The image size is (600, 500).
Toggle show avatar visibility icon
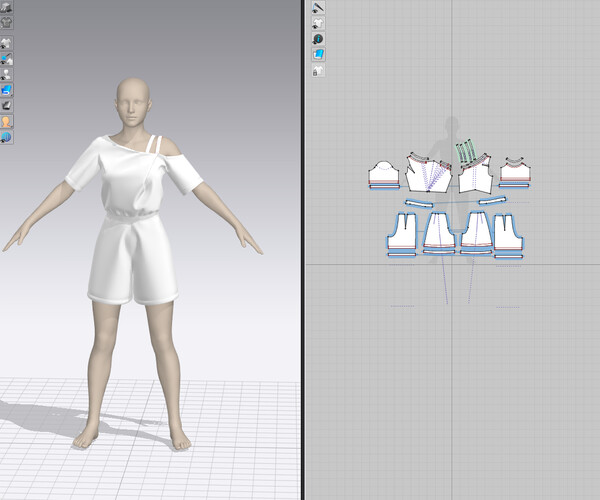[6, 75]
